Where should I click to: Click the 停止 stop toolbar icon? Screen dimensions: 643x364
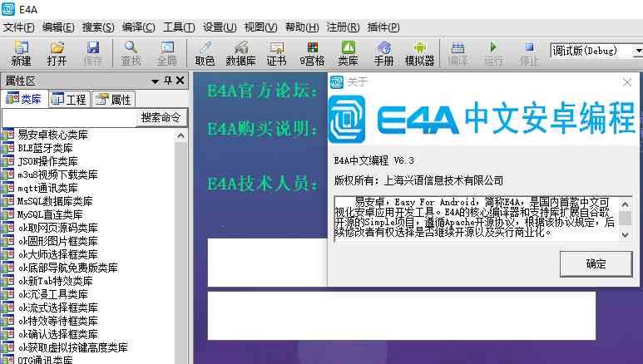[x=529, y=53]
